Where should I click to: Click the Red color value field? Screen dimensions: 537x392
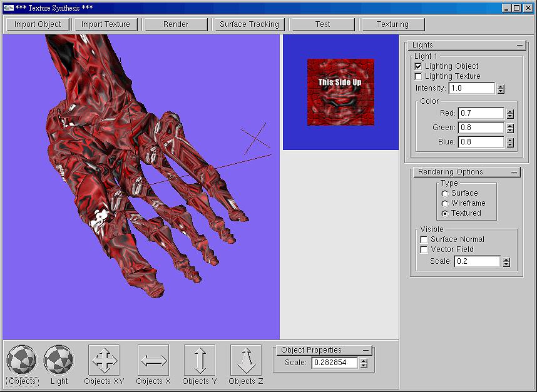[x=481, y=114]
